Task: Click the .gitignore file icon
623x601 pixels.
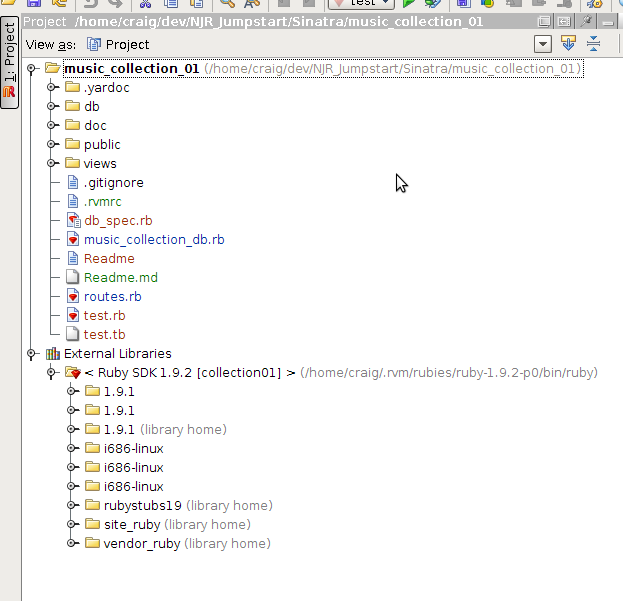Action: pyautogui.click(x=73, y=182)
